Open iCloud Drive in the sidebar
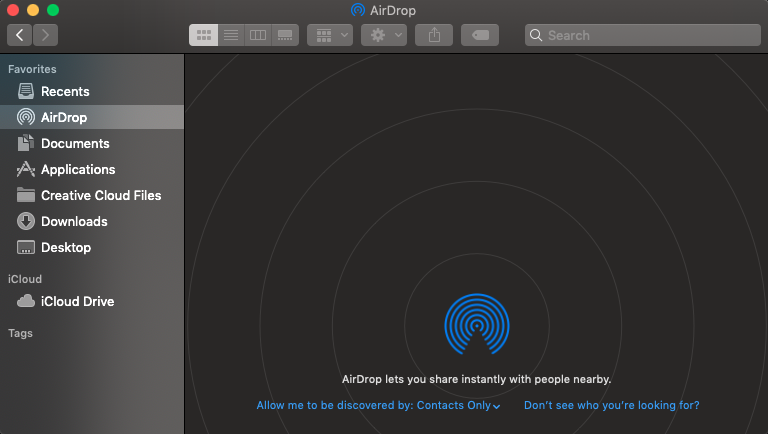 77,301
